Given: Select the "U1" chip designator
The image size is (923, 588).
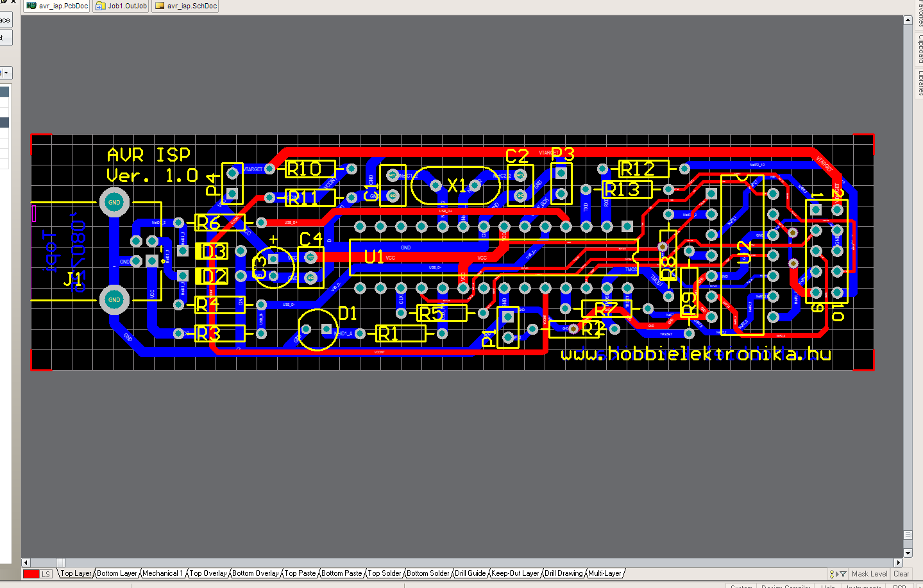Looking at the screenshot, I should pos(374,257).
